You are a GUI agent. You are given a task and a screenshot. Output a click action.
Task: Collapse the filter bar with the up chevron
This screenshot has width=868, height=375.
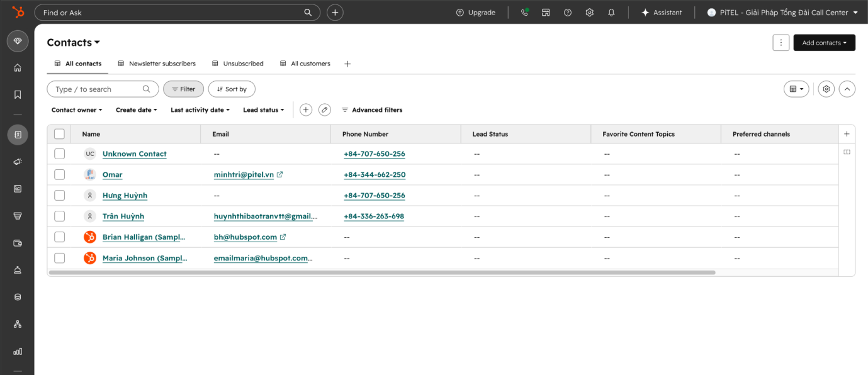point(847,89)
